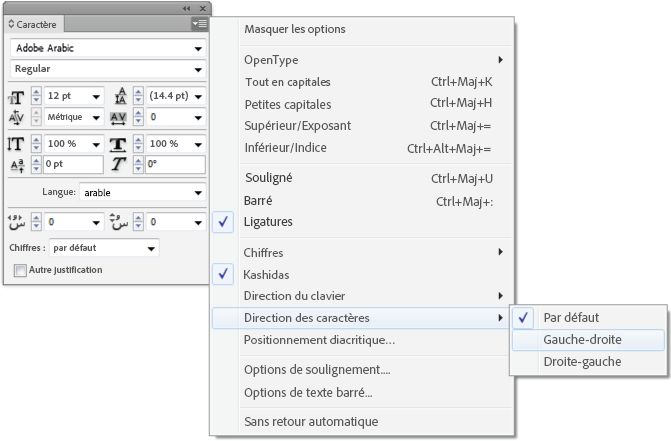Click the font size icon
This screenshot has width=671, height=441.
[x=16, y=98]
